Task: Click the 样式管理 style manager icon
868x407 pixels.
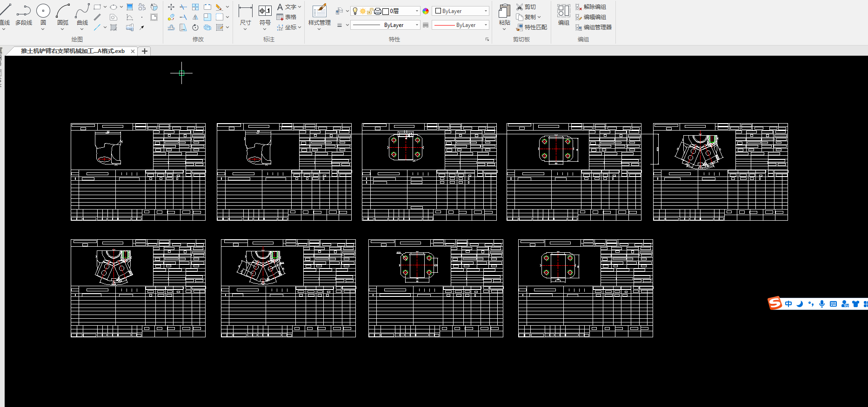Action: 320,11
